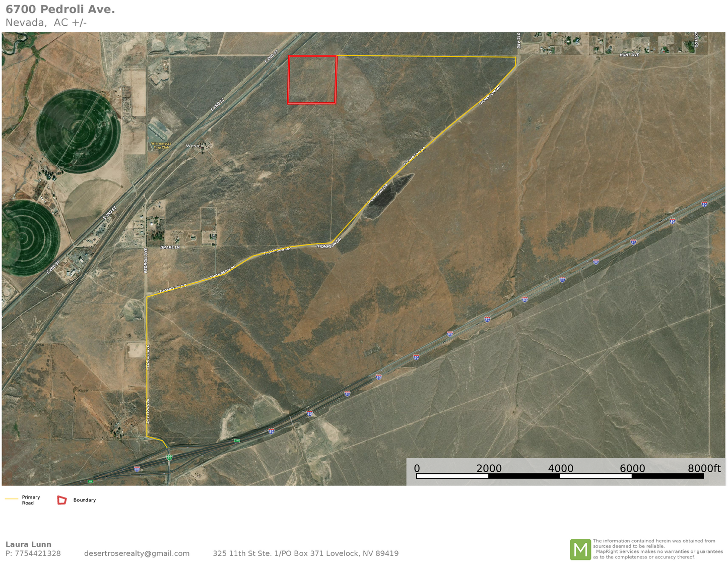The width and height of the screenshot is (728, 563).
Task: Click the desertroserealty@gmail.com email address
Action: point(137,553)
